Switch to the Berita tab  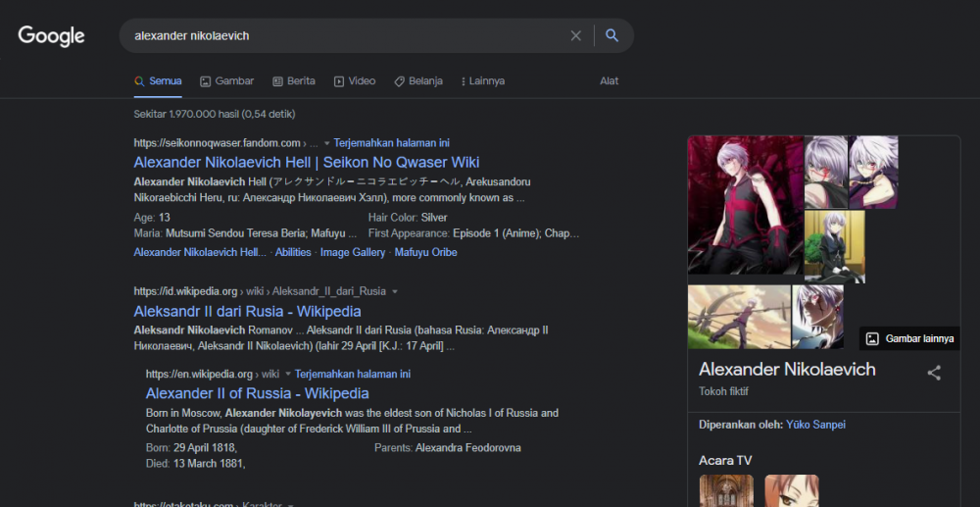point(294,81)
